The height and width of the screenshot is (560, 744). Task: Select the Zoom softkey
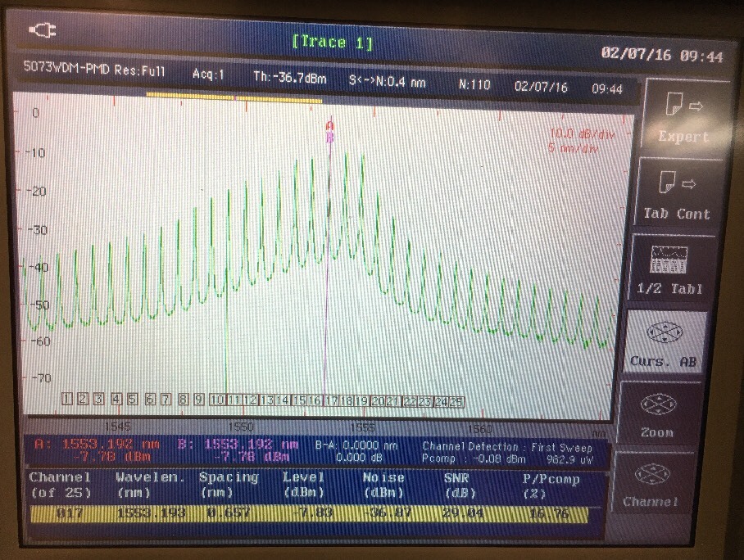[x=657, y=414]
